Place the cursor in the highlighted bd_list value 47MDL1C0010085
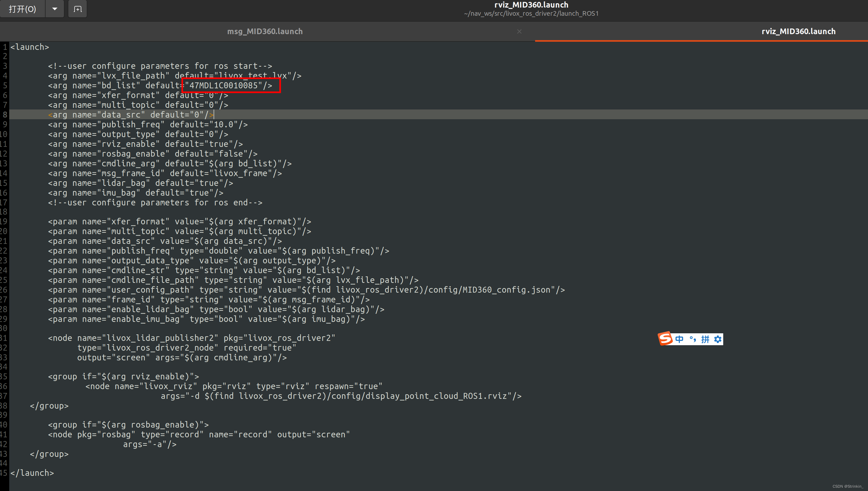The image size is (868, 491). pos(223,86)
